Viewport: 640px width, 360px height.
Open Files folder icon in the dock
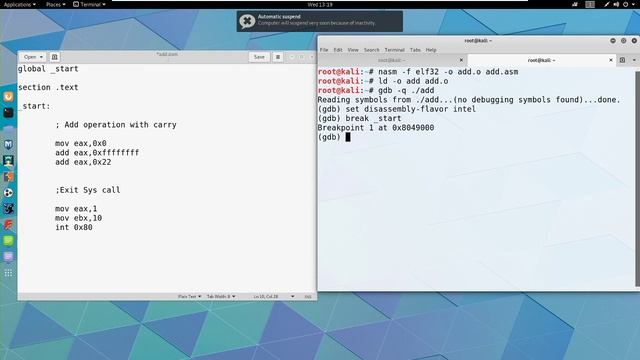[x=8, y=129]
